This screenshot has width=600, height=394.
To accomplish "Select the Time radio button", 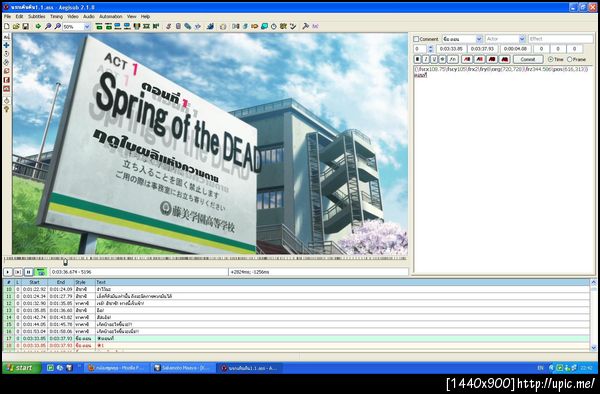I will [550, 59].
